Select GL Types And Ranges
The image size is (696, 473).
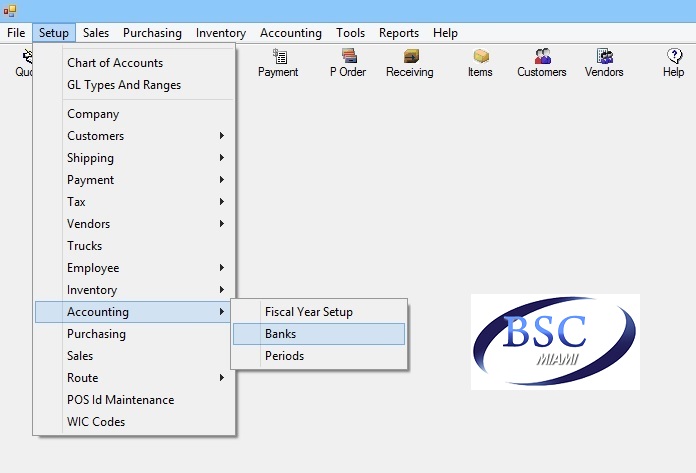[x=134, y=85]
